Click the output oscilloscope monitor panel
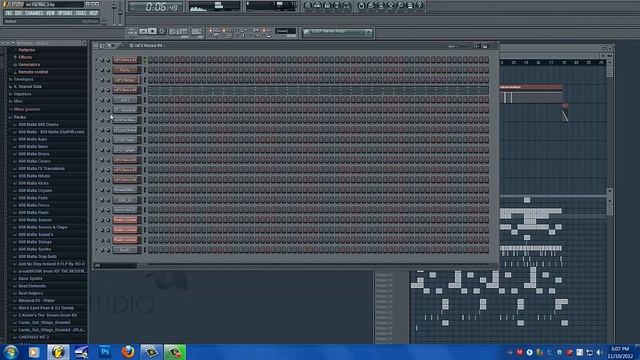Image resolution: width=640 pixels, height=360 pixels. [x=215, y=6]
